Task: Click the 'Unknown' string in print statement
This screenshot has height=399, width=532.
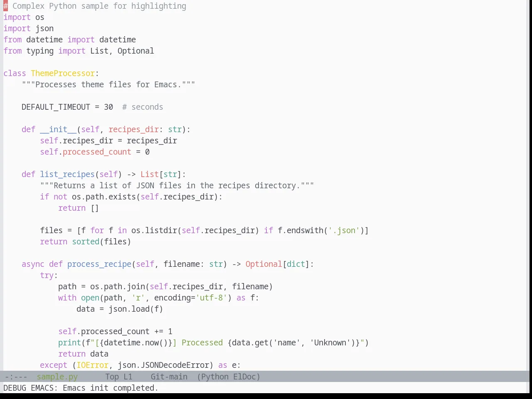Action: [x=330, y=343]
